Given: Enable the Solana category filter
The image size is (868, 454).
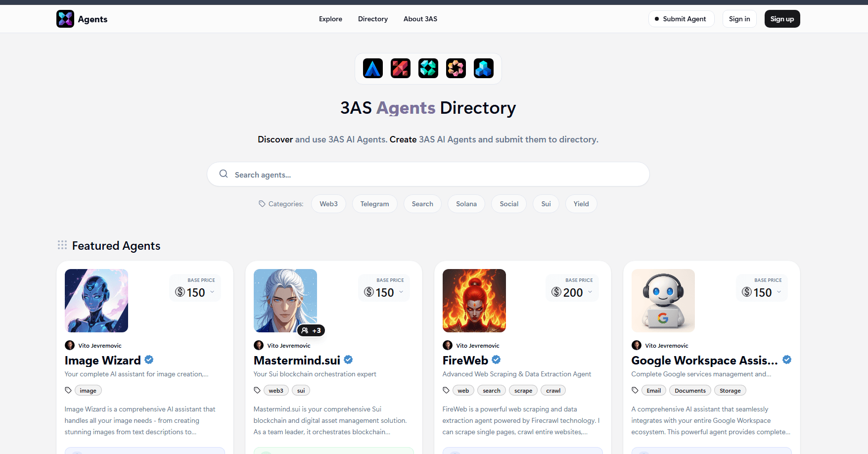Looking at the screenshot, I should click(466, 203).
